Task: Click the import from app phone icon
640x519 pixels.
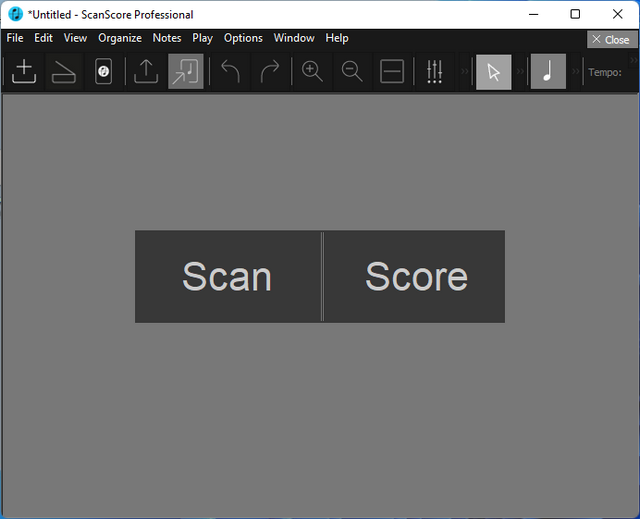Action: tap(103, 72)
